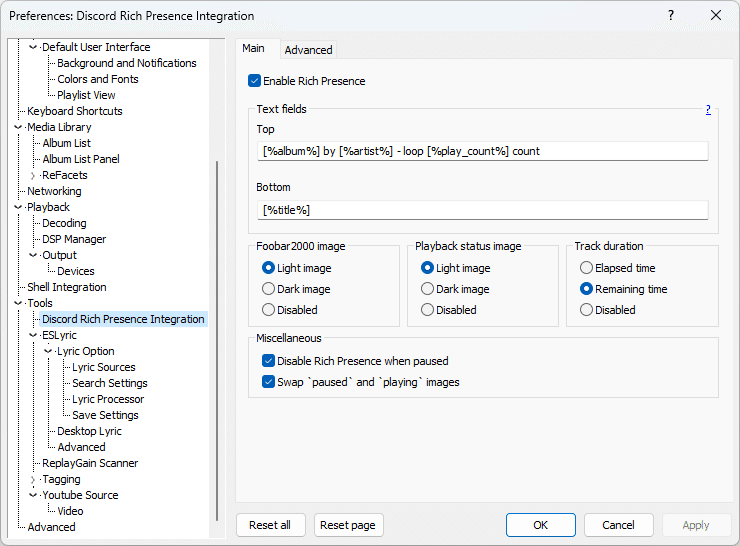This screenshot has height=546, width=740.
Task: Collapse the Tools tree node
Action: tap(18, 303)
